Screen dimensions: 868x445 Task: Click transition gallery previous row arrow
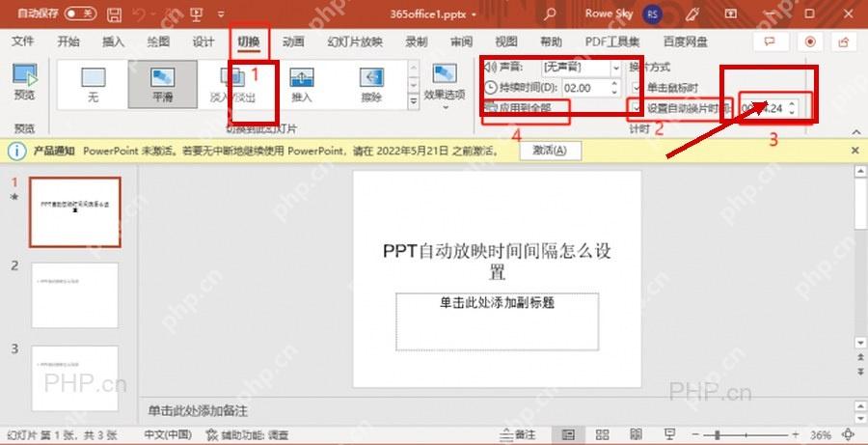[414, 68]
